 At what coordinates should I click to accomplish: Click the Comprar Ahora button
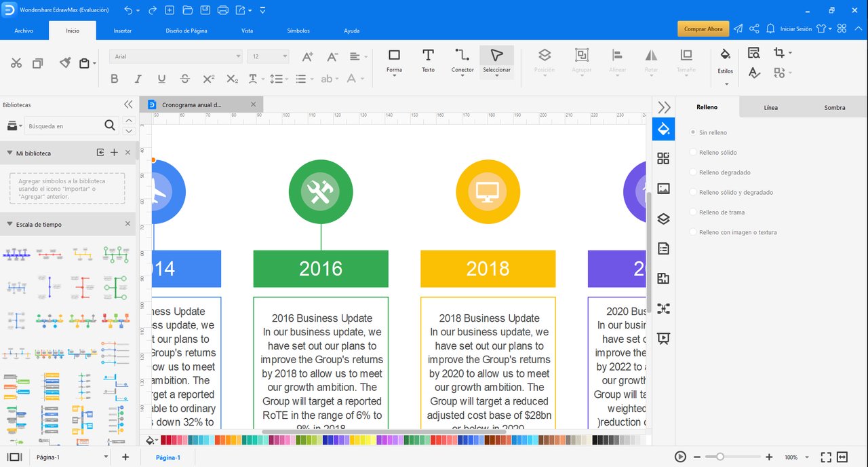tap(703, 29)
